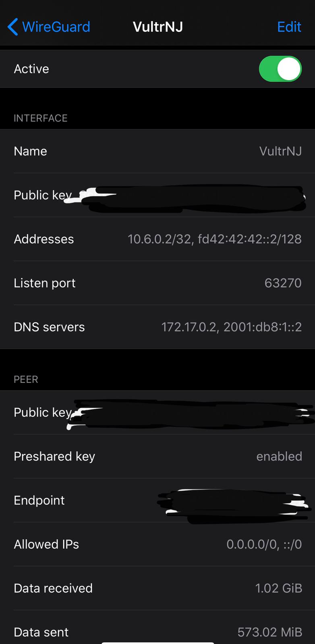The width and height of the screenshot is (315, 644).
Task: Select the tunnel Name row showing VultrNJ
Action: 157,151
